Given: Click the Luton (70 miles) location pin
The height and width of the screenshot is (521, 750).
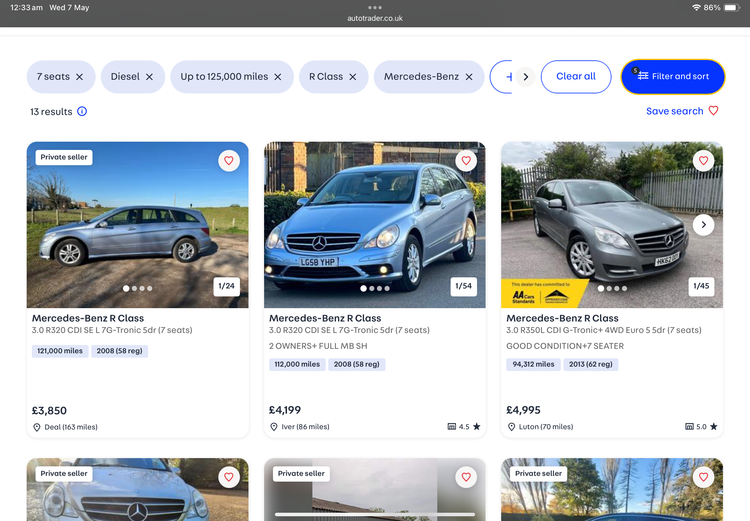Looking at the screenshot, I should [511, 427].
